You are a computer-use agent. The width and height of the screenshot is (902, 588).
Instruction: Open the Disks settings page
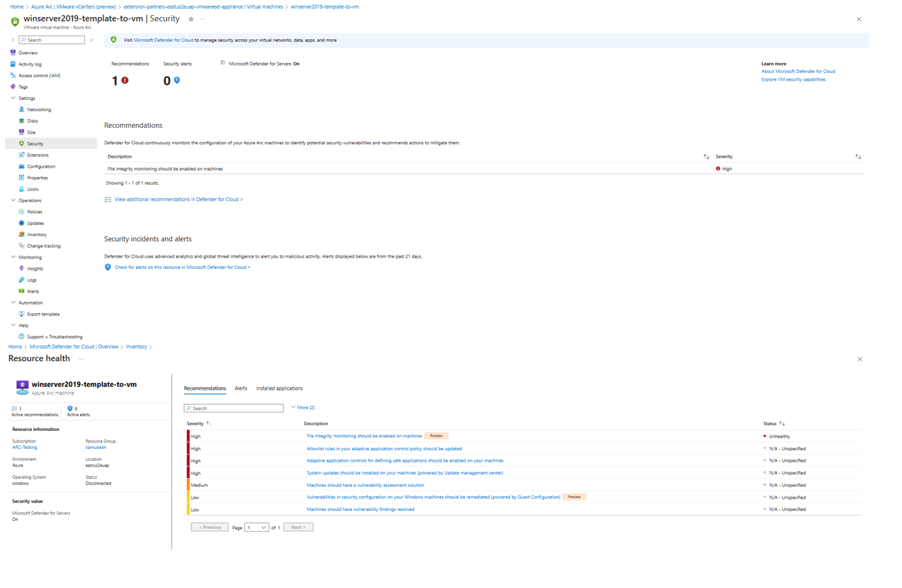click(x=34, y=120)
